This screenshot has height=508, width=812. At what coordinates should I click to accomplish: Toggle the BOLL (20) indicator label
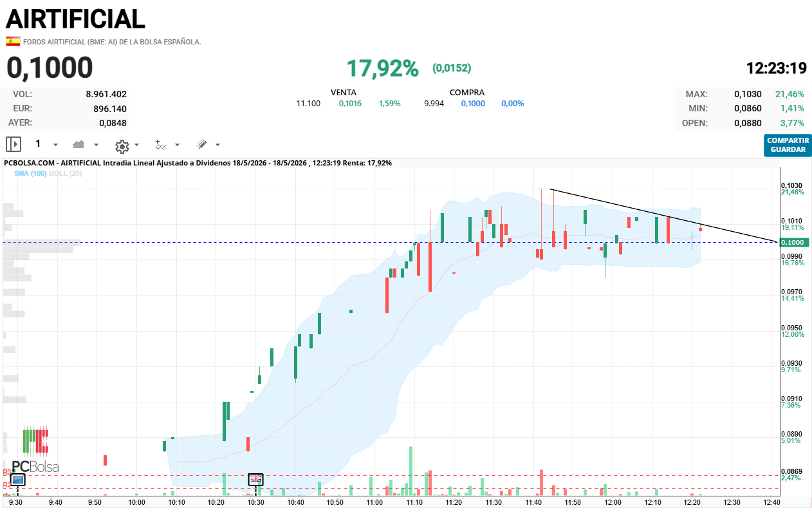tap(66, 173)
